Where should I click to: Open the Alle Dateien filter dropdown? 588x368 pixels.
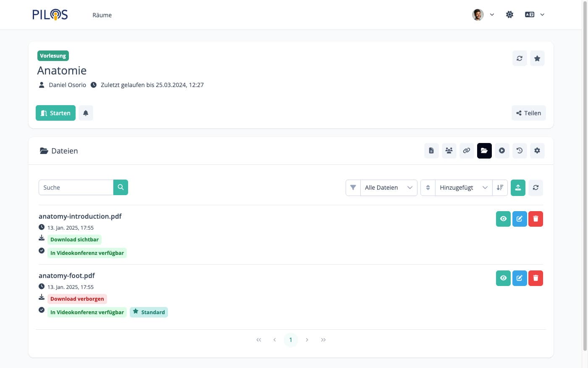388,188
